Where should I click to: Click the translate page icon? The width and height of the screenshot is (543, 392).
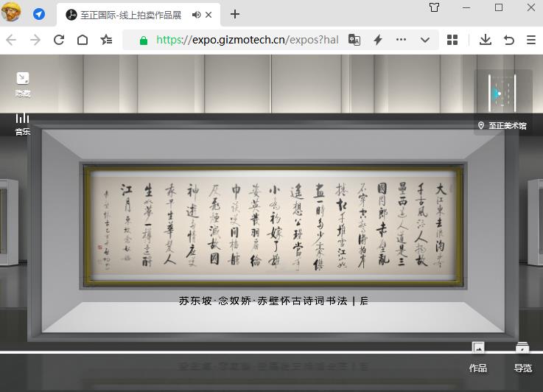[x=354, y=40]
